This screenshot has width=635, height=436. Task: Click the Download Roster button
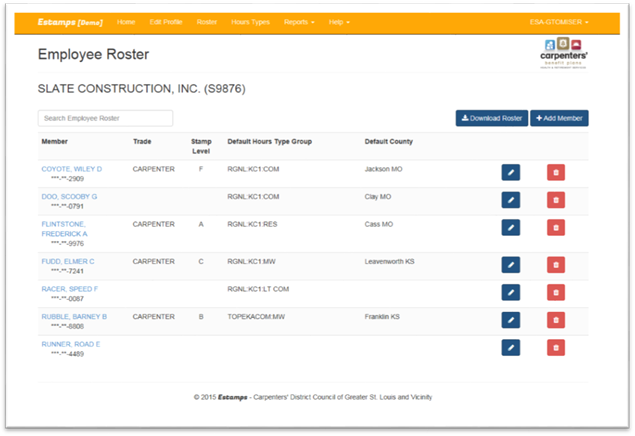pyautogui.click(x=491, y=118)
